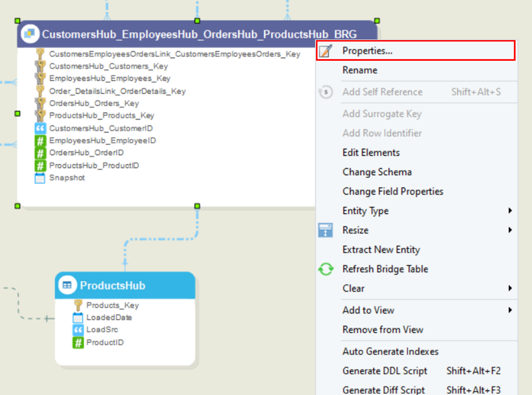Click the LoadedDate calendar icon
532x395 pixels.
78,317
